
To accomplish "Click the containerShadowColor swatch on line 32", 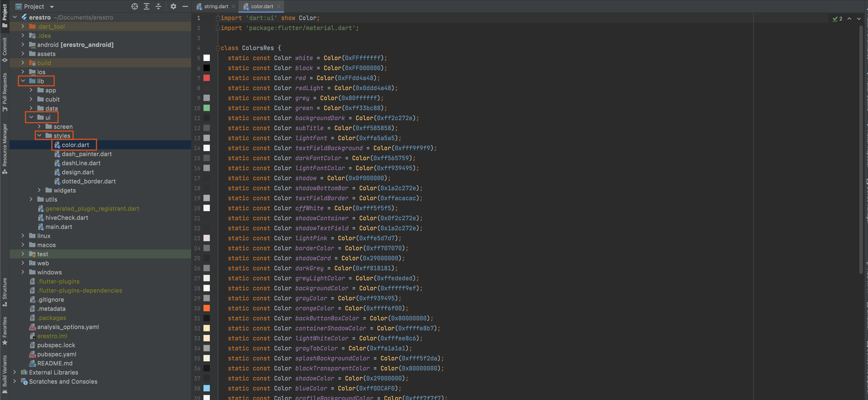I will (x=207, y=328).
